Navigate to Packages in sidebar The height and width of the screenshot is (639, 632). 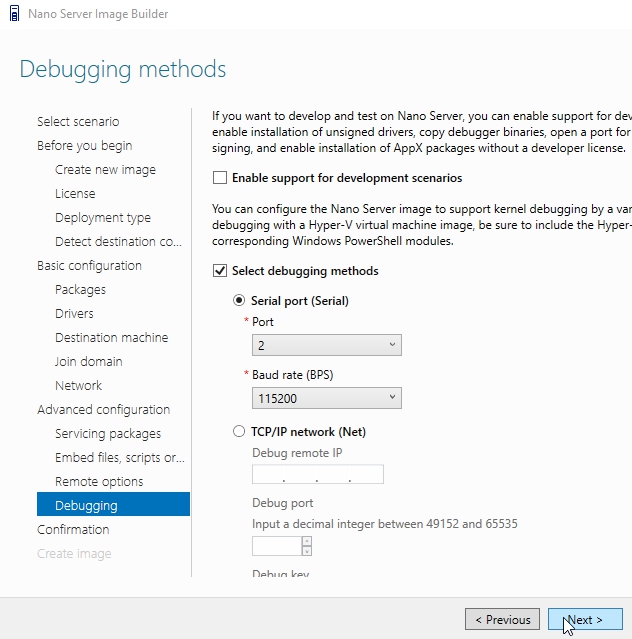[x=80, y=289]
